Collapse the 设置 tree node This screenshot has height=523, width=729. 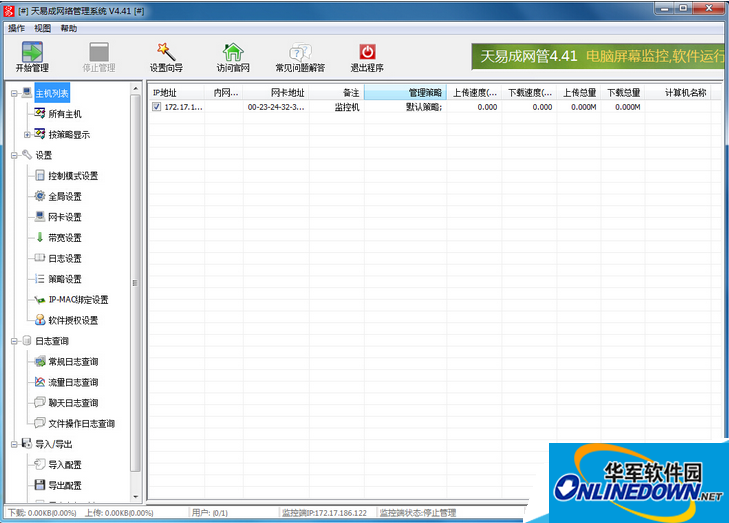point(14,155)
